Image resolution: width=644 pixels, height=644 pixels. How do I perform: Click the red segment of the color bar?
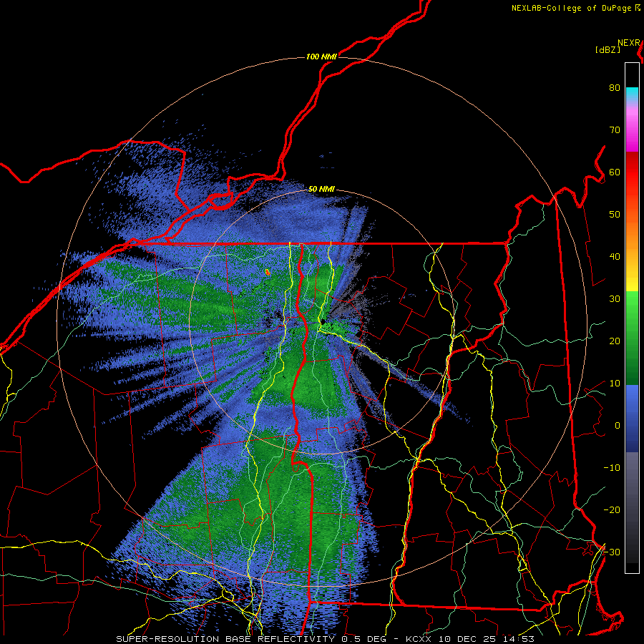click(x=632, y=172)
